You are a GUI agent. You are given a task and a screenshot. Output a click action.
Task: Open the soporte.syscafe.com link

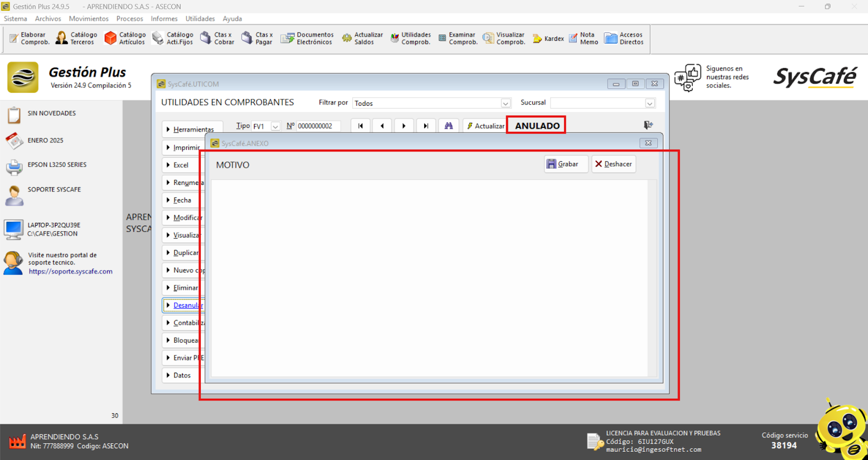click(71, 272)
